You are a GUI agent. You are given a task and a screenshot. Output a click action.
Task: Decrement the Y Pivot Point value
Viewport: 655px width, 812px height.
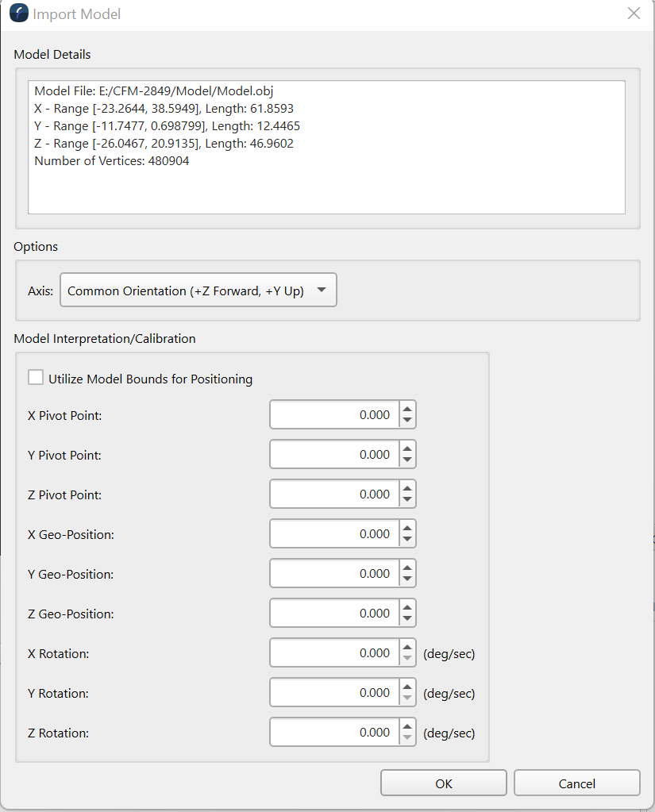[407, 460]
